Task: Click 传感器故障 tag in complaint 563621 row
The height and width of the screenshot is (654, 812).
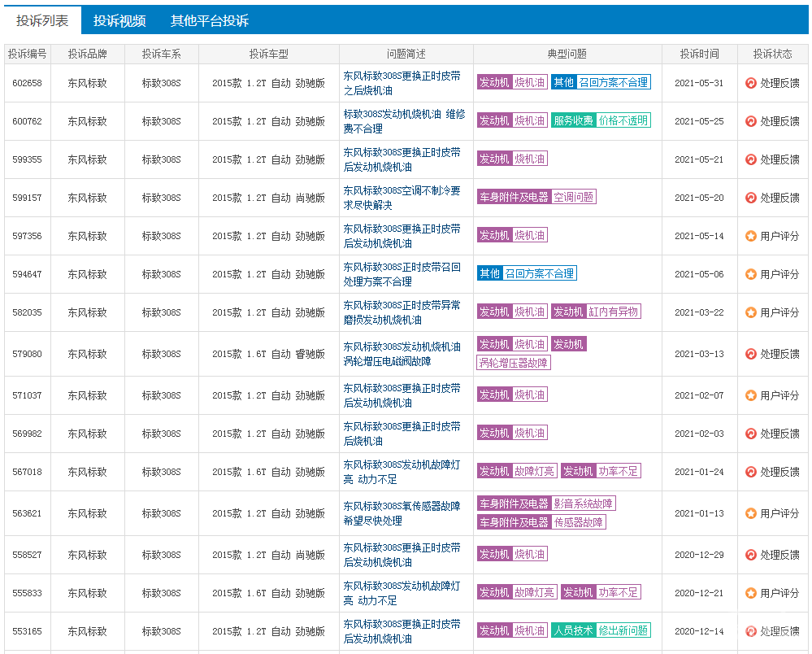Action: coord(579,522)
